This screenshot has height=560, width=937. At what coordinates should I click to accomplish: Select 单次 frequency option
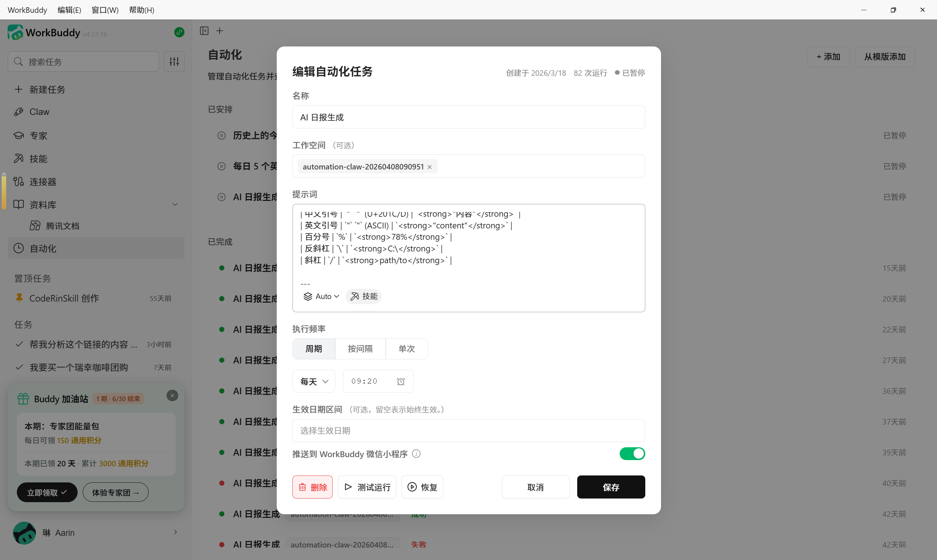click(x=406, y=349)
